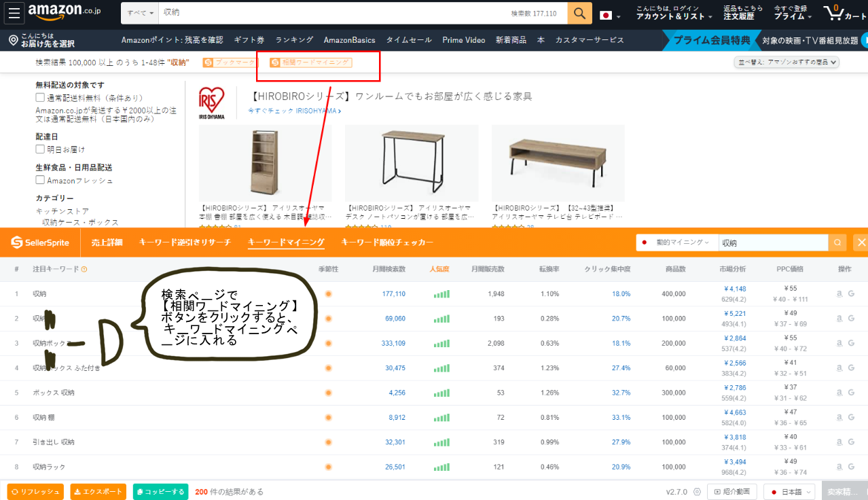Open 注文履歴 link
Screen dimensions: 868x500
[739, 16]
